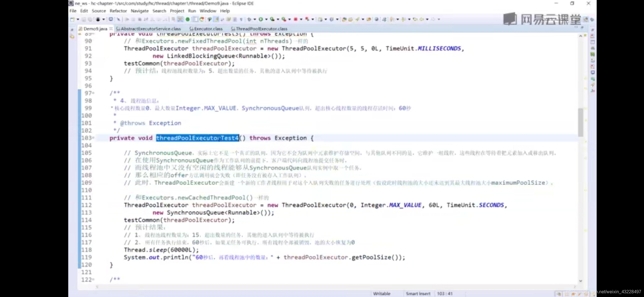Click the Previous Annotation icon
The image size is (644, 297).
(x=404, y=19)
